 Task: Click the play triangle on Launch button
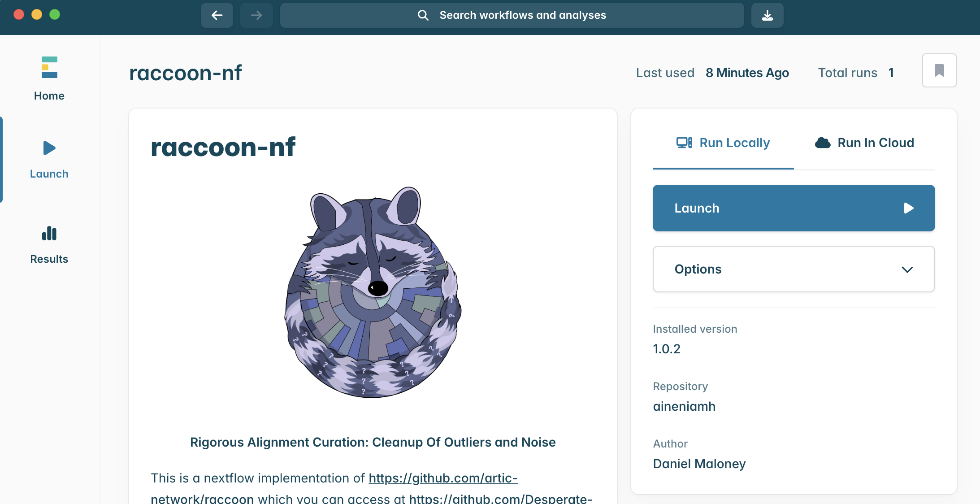pyautogui.click(x=909, y=208)
